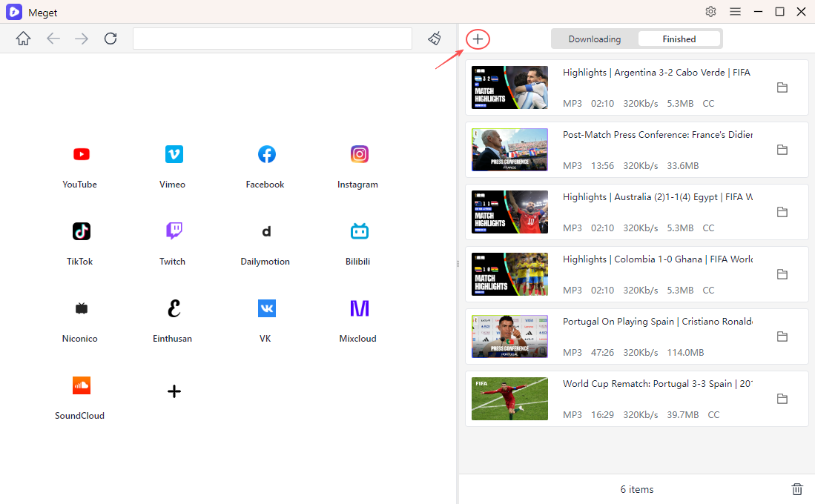The width and height of the screenshot is (815, 504).
Task: Select title 'Highlights | Australia (2)1-1(4) Egypt'
Action: (x=641, y=197)
